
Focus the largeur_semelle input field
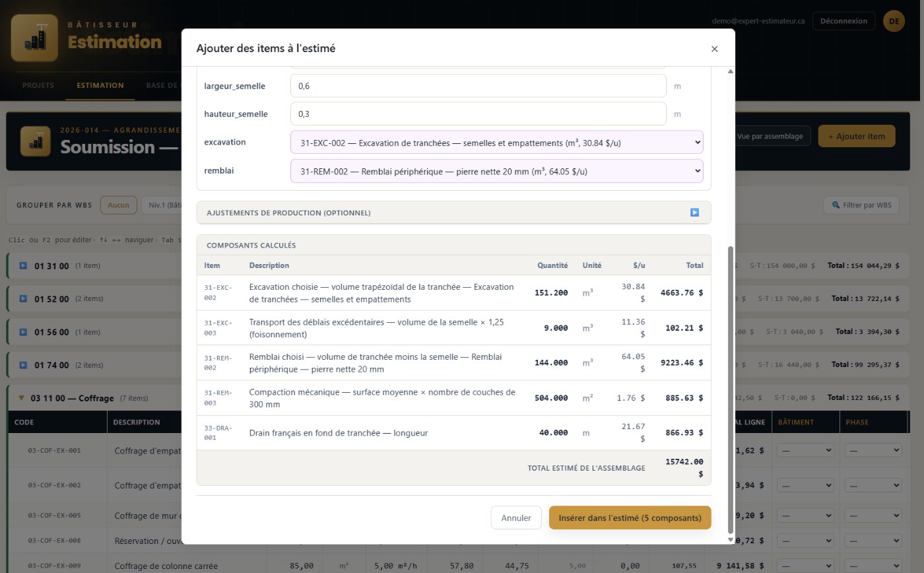pos(478,86)
